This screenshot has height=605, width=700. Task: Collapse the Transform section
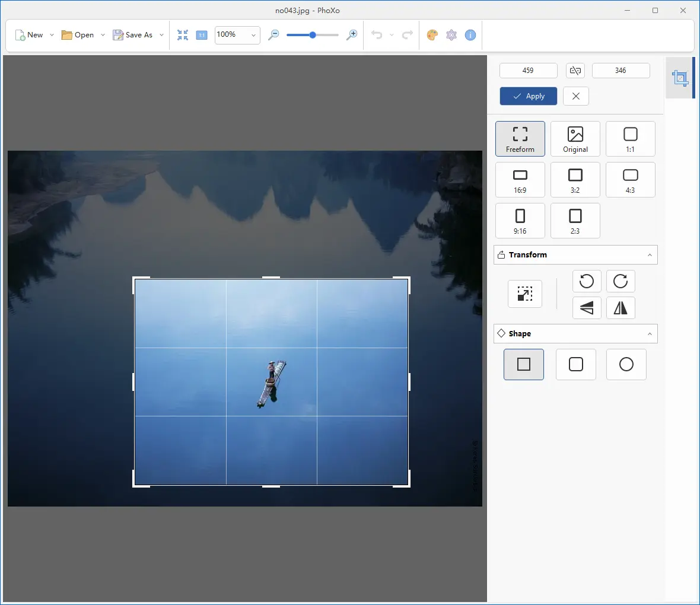[650, 254]
